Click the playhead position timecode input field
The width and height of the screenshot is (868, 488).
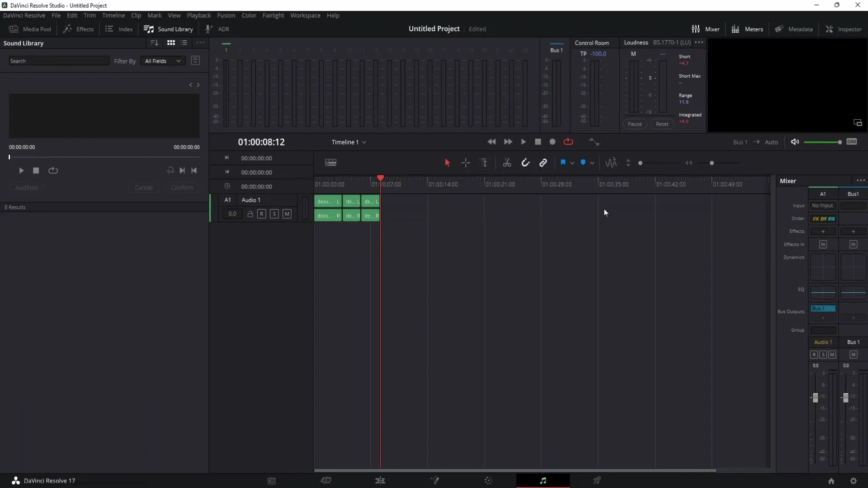261,142
